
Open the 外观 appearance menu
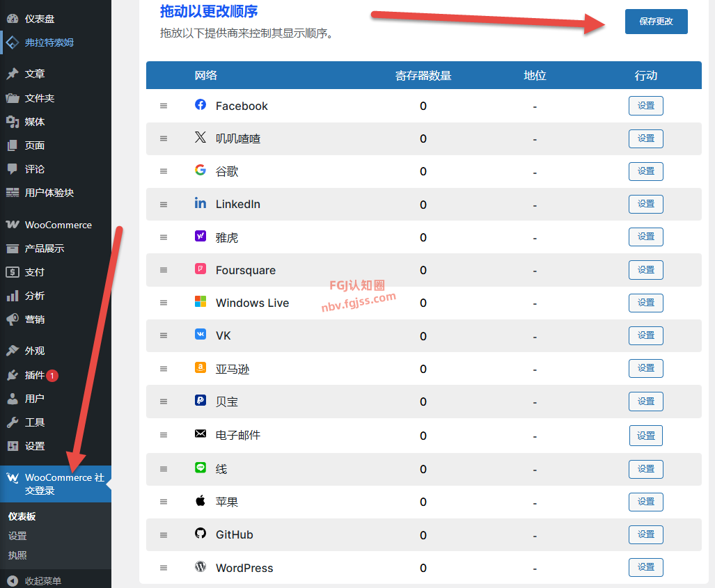[x=35, y=351]
